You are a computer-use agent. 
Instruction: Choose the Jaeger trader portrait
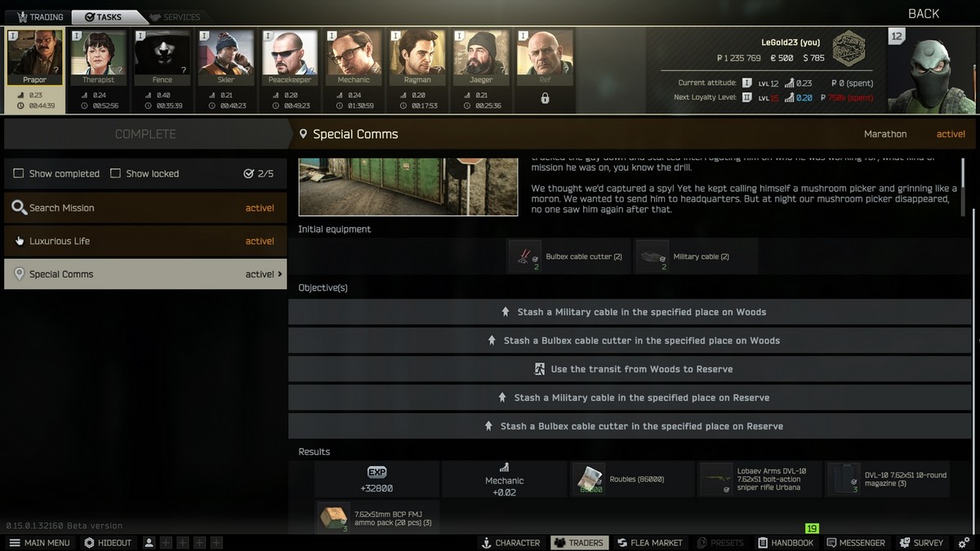click(x=481, y=59)
